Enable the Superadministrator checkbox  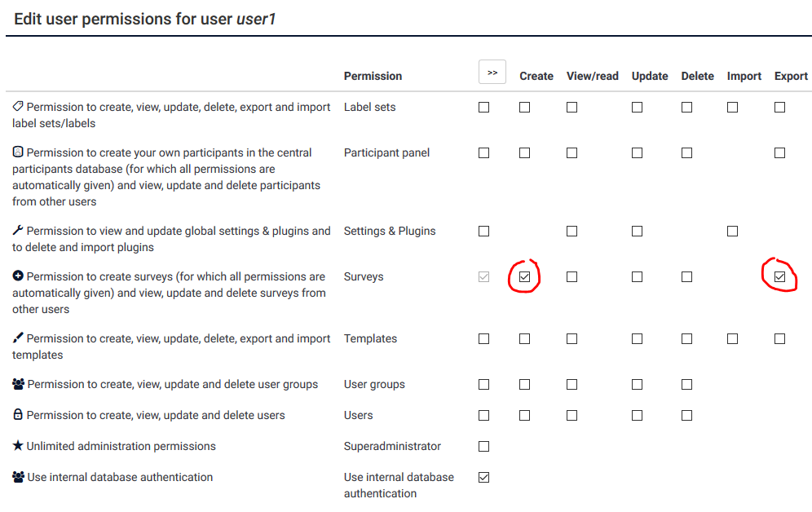(x=483, y=447)
